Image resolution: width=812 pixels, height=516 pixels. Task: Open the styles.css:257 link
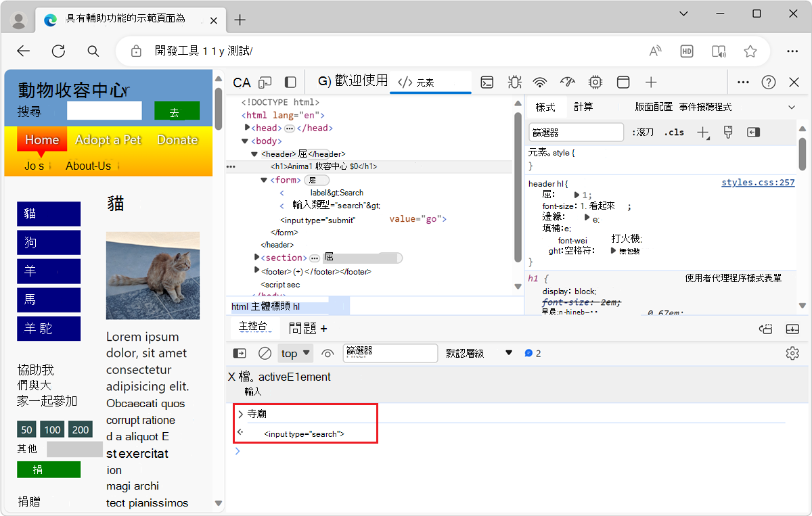point(758,182)
